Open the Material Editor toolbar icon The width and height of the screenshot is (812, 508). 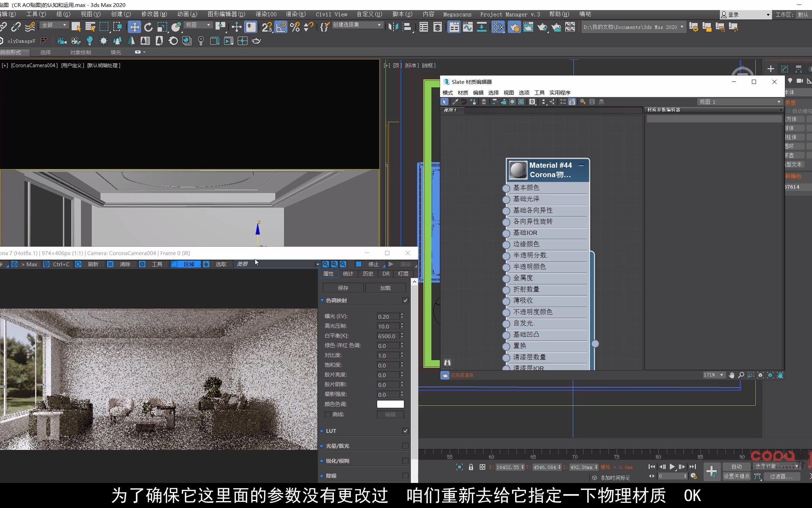point(498,27)
